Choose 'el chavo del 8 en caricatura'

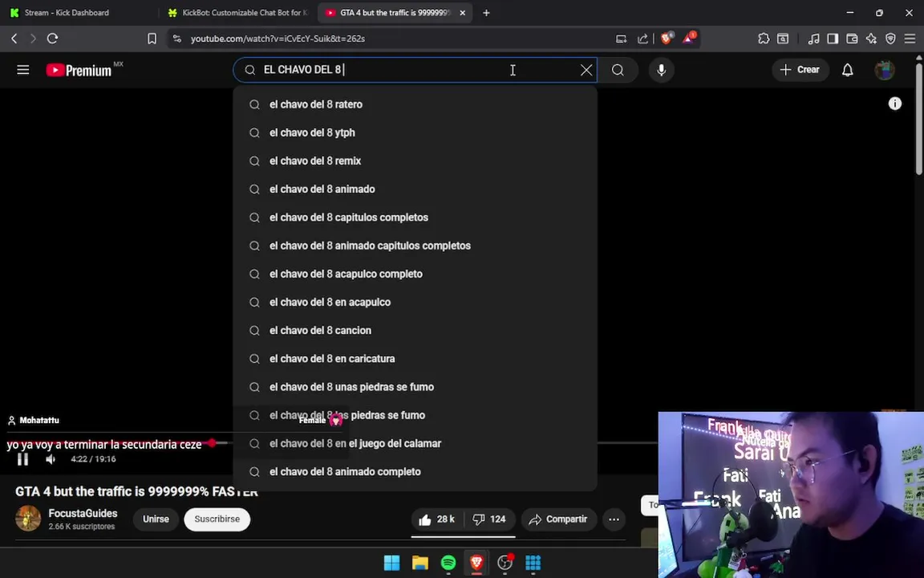(415, 359)
